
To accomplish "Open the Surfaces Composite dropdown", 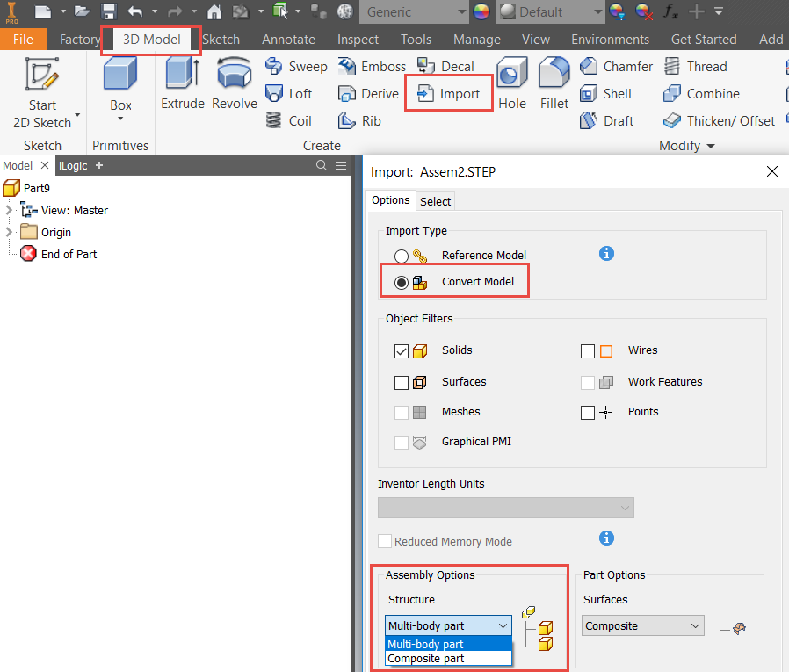I will click(642, 625).
